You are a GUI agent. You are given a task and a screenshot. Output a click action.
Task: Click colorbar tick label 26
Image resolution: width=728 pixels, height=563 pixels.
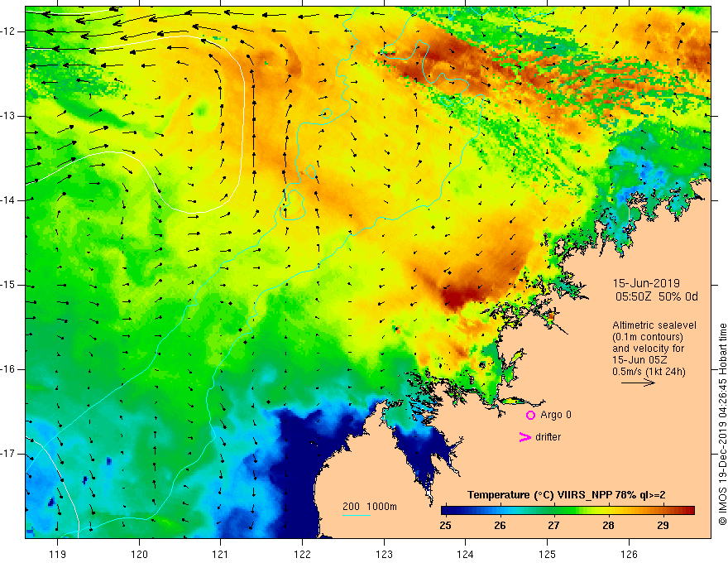(500, 526)
